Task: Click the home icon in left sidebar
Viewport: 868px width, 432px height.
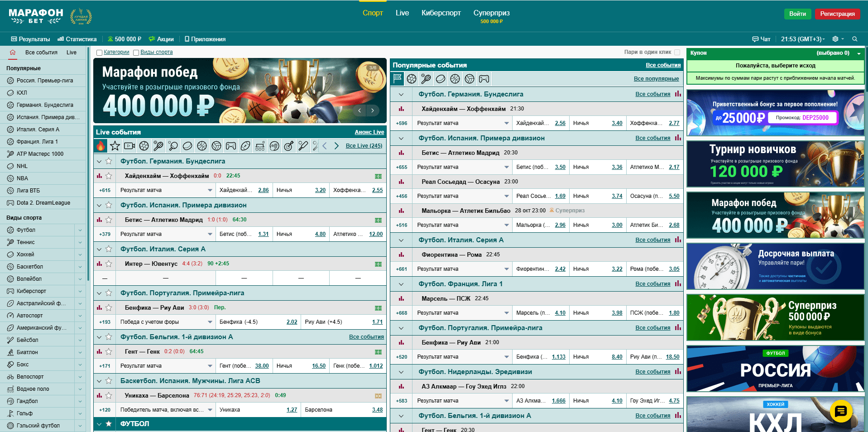Action: pyautogui.click(x=13, y=52)
